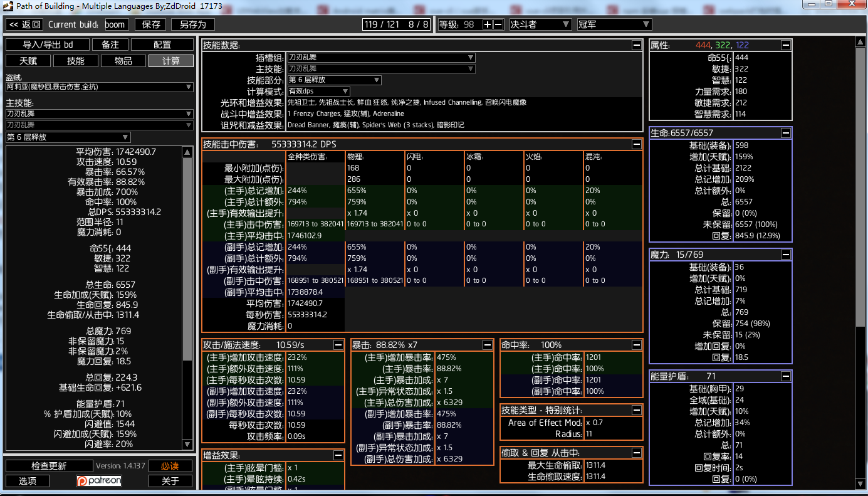Screen dimensions: 868x496
Task: Click the stat list scroll-up arrow
Action: 187,152
